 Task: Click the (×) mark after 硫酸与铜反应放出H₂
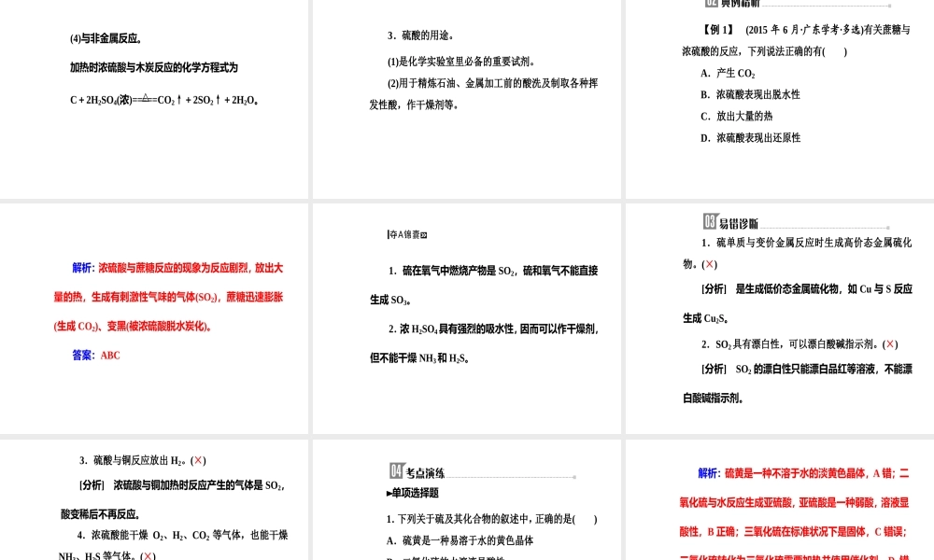(x=198, y=460)
